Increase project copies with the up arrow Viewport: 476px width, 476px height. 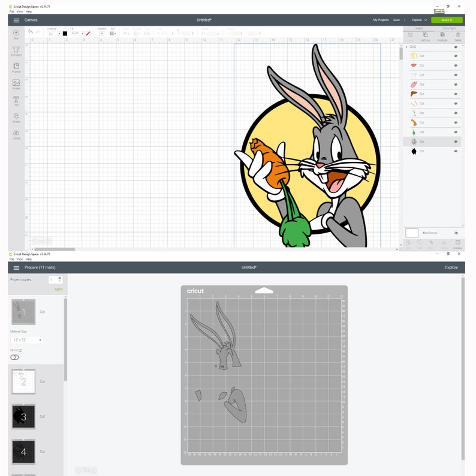click(60, 278)
